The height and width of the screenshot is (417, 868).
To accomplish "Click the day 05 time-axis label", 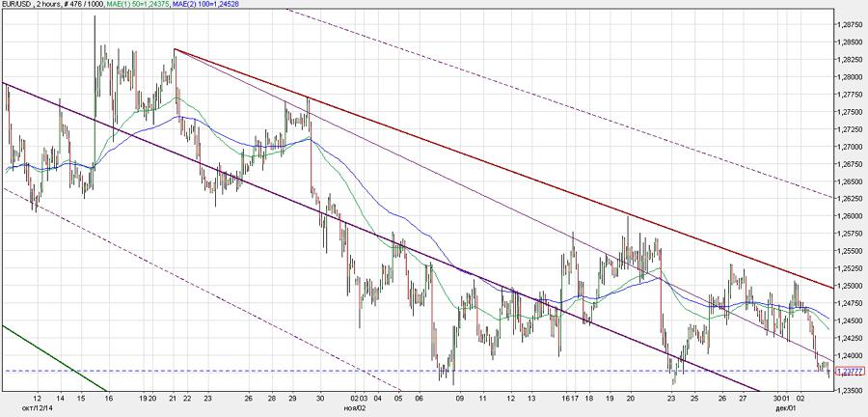I will point(398,398).
